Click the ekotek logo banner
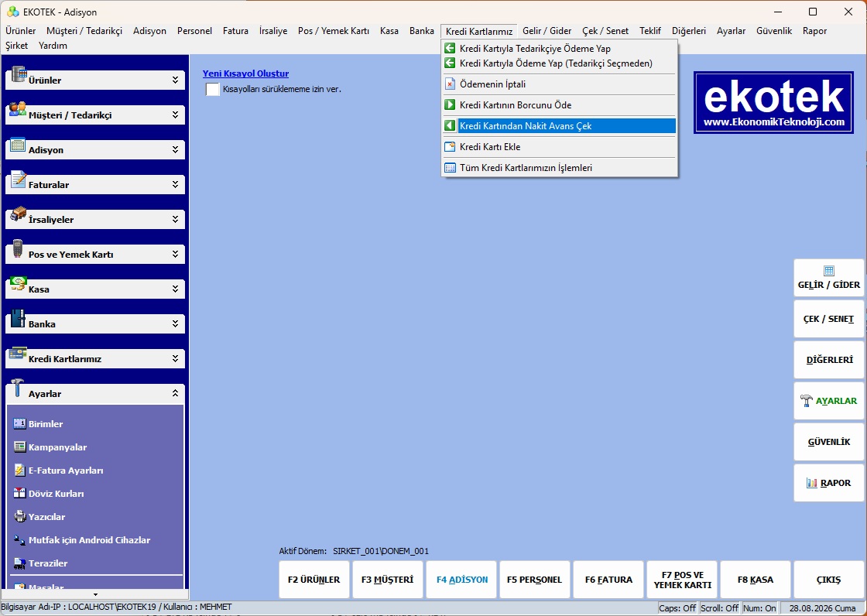Image resolution: width=867 pixels, height=616 pixels. [x=773, y=102]
